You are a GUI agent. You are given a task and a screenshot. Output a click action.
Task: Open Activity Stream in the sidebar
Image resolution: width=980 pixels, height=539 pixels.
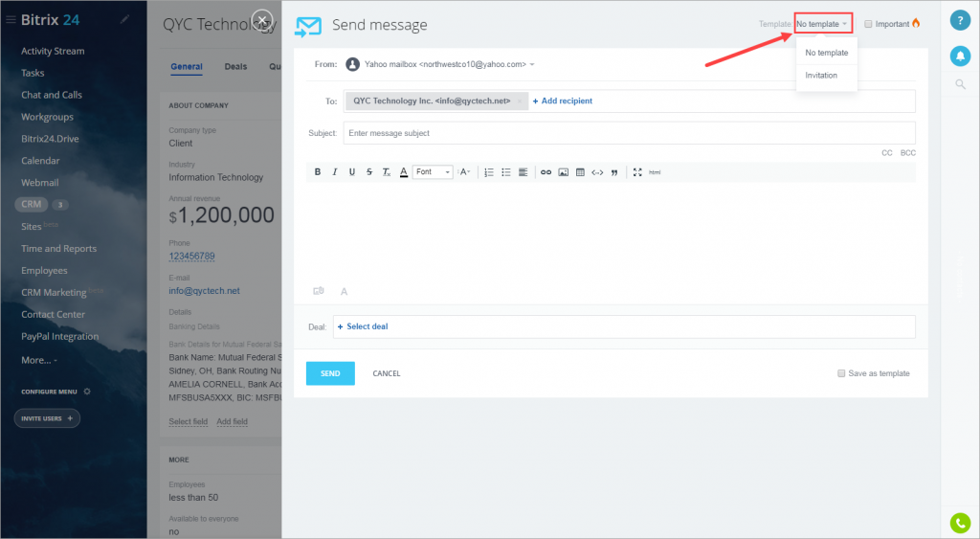click(53, 52)
